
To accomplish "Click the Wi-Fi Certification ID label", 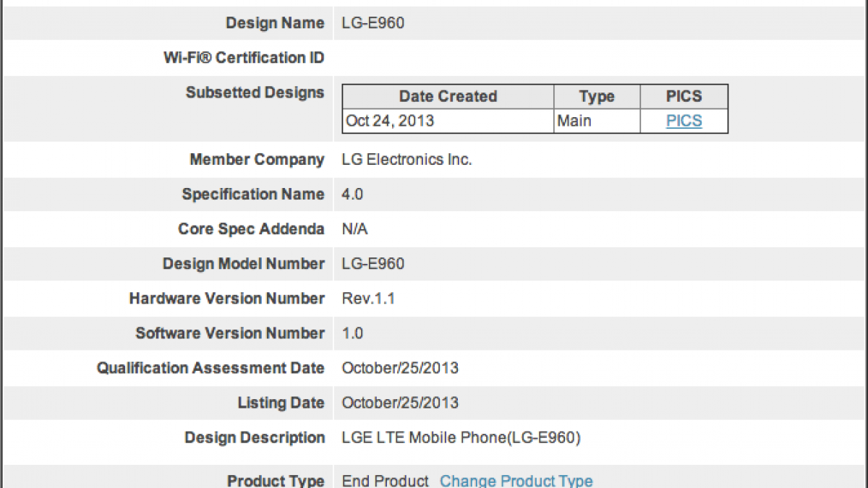I will 244,58.
